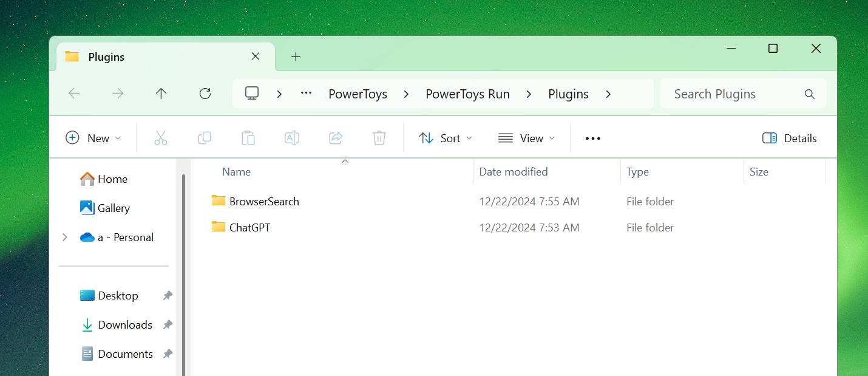Open the View layout dropdown
Image resolution: width=868 pixels, height=376 pixels.
click(526, 138)
